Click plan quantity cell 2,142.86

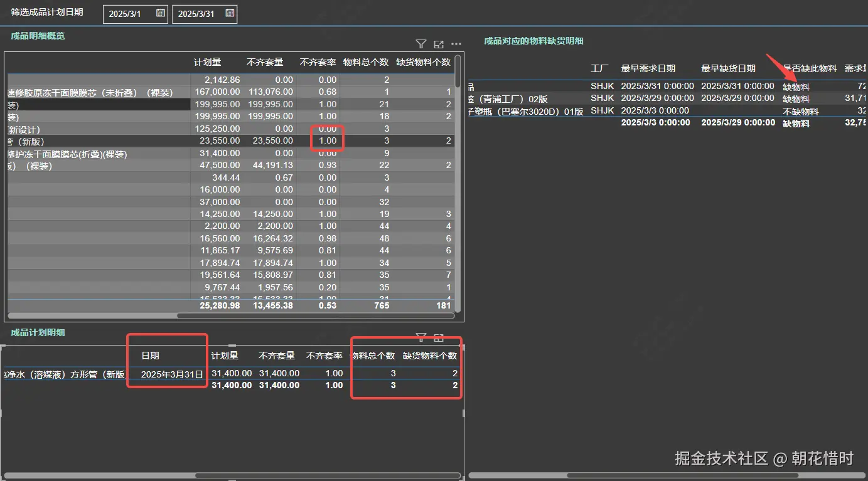[222, 80]
